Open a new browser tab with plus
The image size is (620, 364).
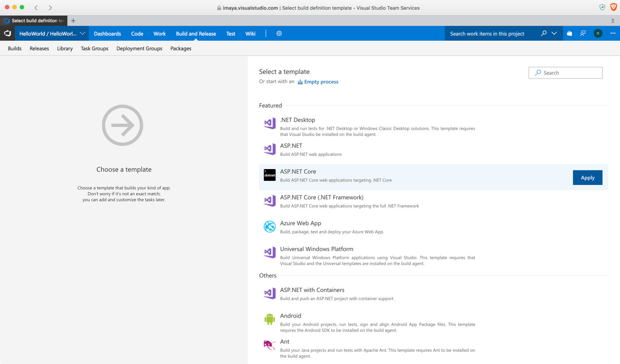(73, 21)
